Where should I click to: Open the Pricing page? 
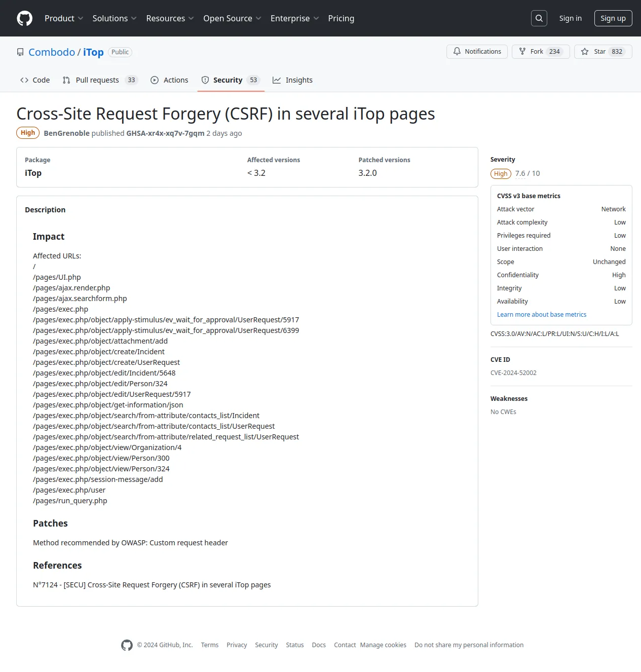point(341,18)
